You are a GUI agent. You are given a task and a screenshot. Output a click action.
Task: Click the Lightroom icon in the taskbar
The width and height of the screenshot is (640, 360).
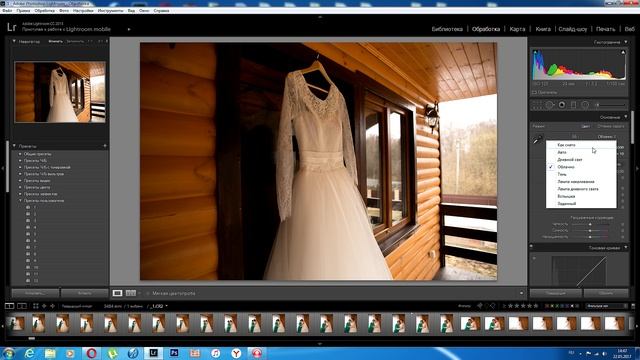pos(153,353)
